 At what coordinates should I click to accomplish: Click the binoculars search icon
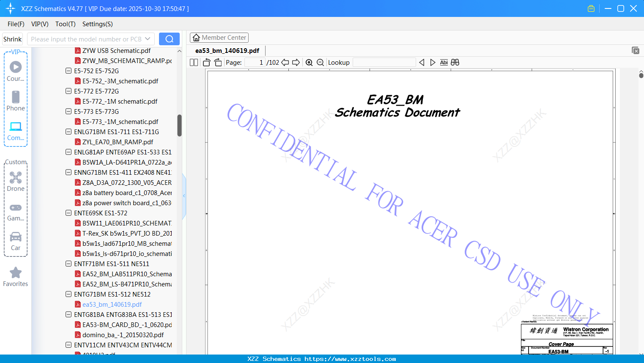tap(455, 62)
